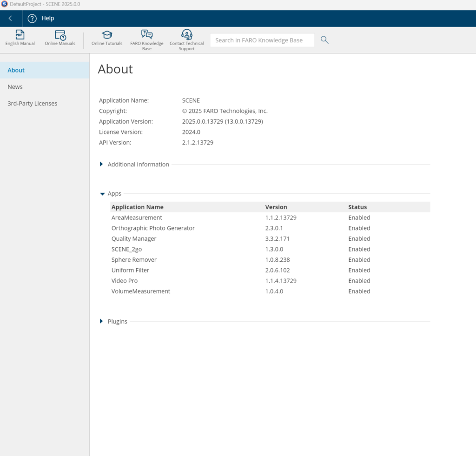This screenshot has height=456, width=476.
Task: Launch Online Tutorials graduation cap icon
Action: click(107, 35)
